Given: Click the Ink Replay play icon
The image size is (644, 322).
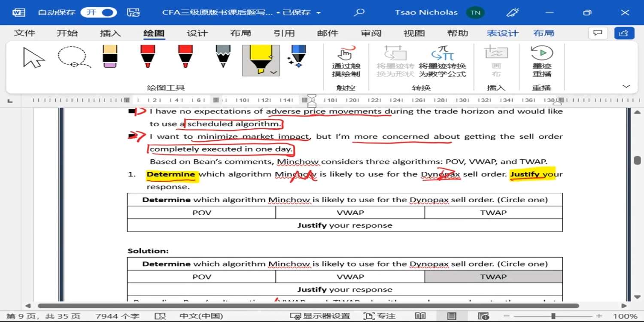Looking at the screenshot, I should coord(542,53).
